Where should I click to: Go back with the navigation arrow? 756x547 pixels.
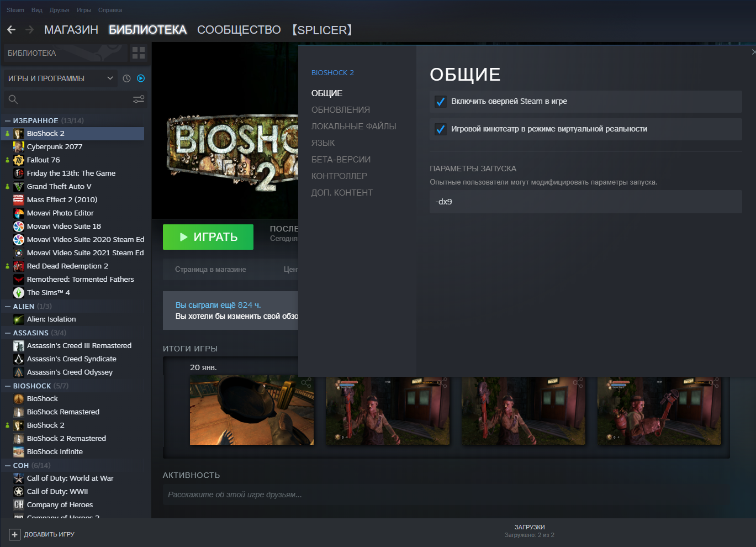click(x=11, y=30)
